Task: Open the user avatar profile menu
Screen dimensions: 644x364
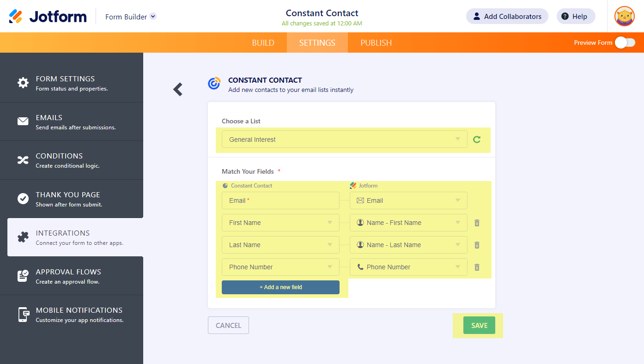Action: click(624, 17)
